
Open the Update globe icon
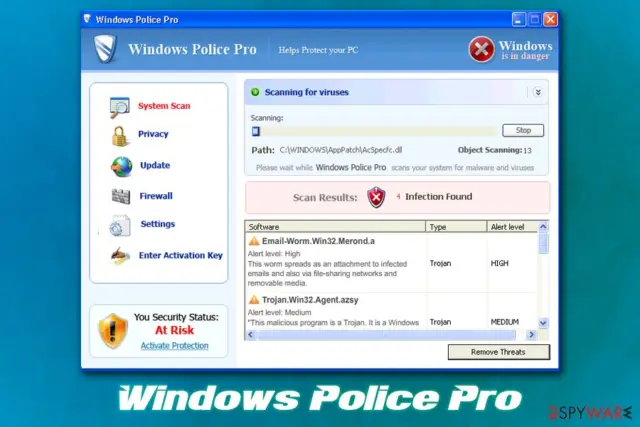[122, 167]
